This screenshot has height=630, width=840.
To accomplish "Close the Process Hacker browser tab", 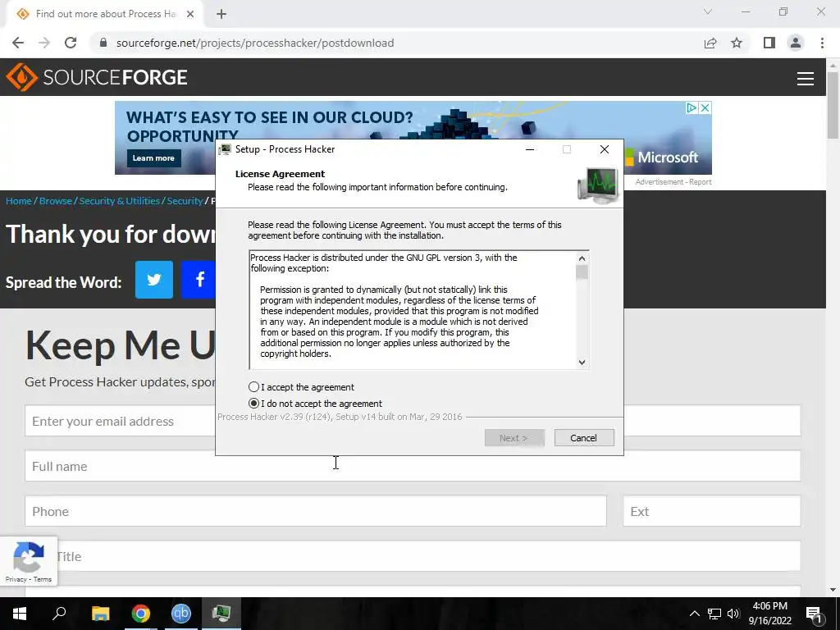I will tap(190, 15).
